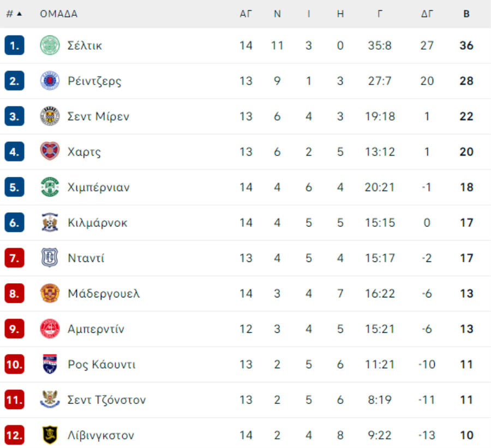This screenshot has height=448, width=491.
Task: Sort by goal difference ΔΓ header
Action: click(x=427, y=14)
